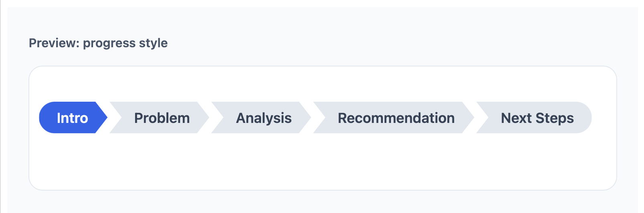Click the right arrow tip of Recommendation chevron
Screen dimensions: 644x213
[469, 118]
